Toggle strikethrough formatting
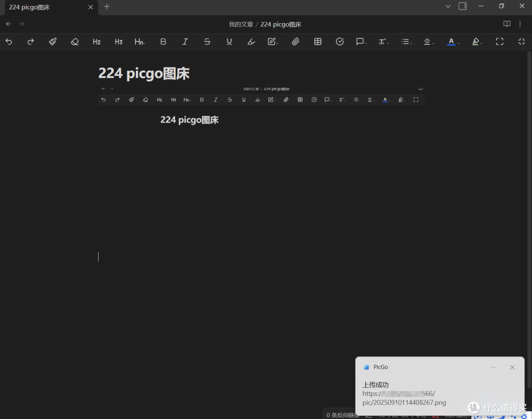532x419 pixels. (x=207, y=42)
